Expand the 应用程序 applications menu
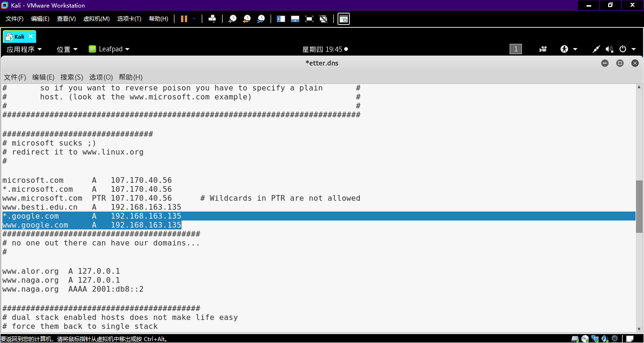This screenshot has height=343, width=644. click(x=24, y=49)
